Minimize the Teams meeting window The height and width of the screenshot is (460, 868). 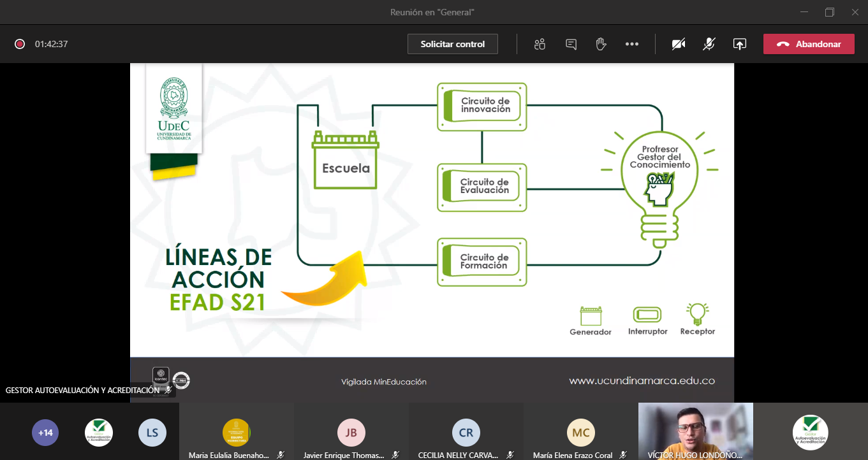coord(804,12)
